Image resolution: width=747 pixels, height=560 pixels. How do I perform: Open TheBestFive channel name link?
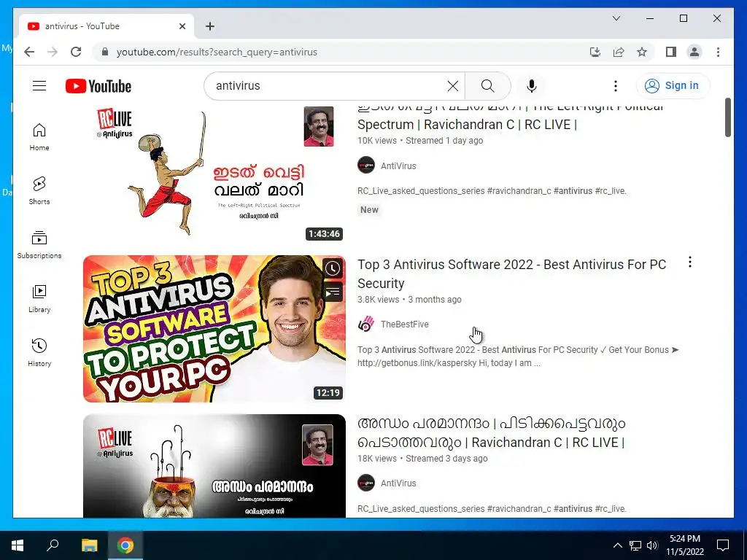(404, 324)
